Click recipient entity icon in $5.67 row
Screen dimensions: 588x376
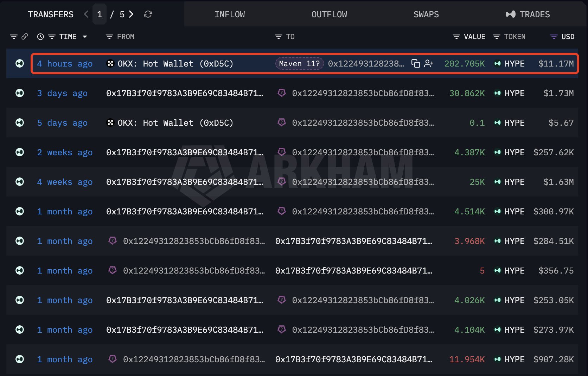coord(281,122)
